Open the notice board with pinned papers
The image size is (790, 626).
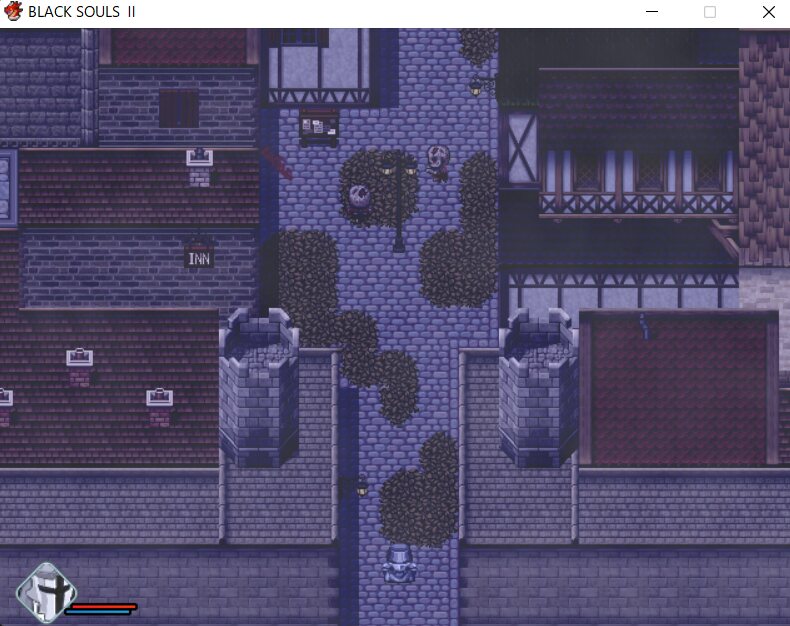[319, 128]
